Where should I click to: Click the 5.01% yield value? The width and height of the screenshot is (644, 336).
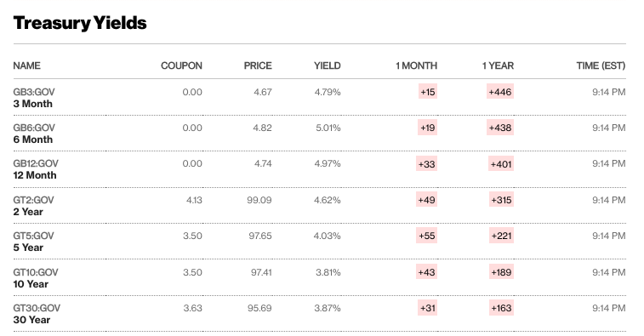click(328, 128)
